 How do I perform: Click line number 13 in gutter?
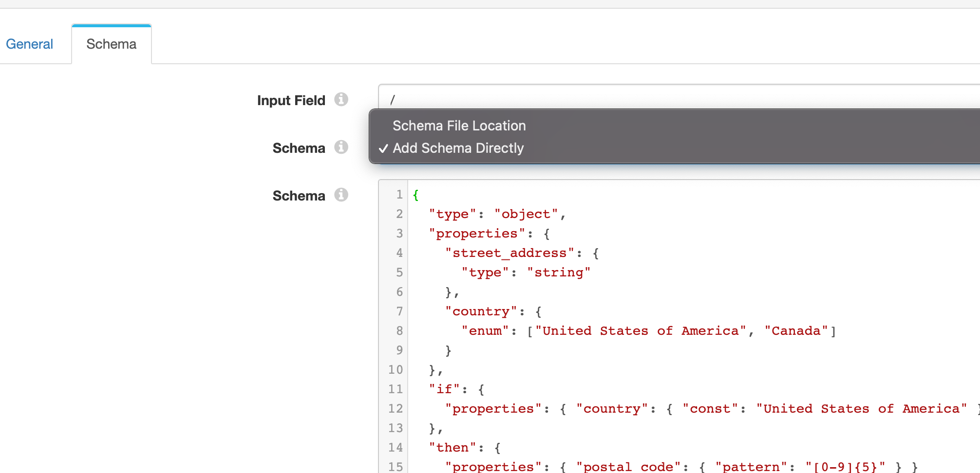tap(396, 428)
